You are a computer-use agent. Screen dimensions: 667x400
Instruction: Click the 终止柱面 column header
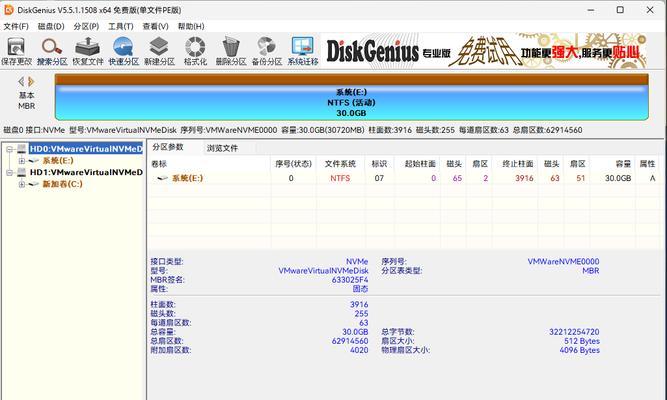pyautogui.click(x=515, y=164)
